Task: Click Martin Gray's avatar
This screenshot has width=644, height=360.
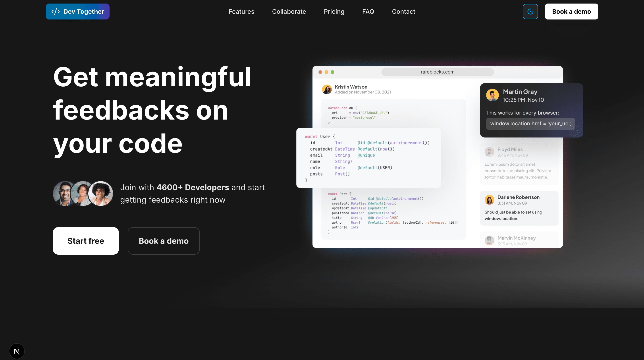Action: (x=492, y=95)
